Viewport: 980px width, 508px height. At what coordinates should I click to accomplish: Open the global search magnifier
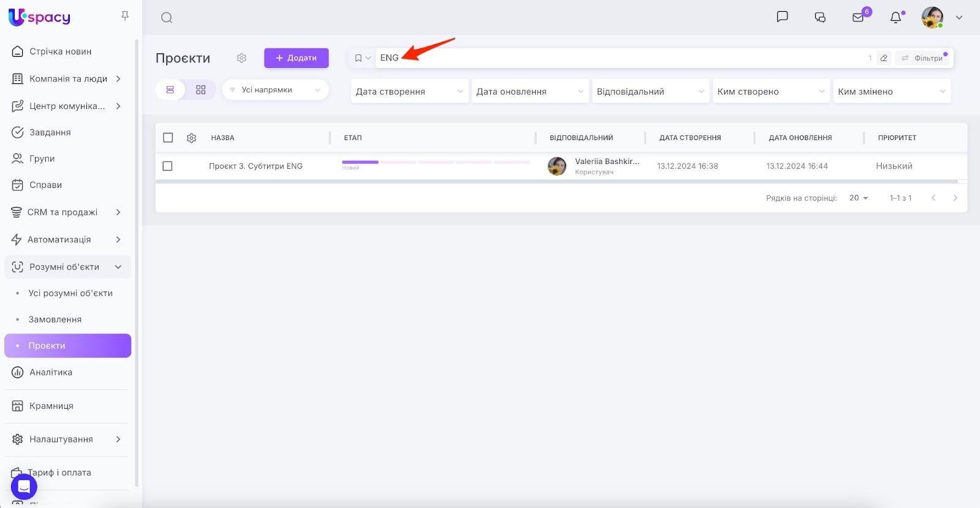(167, 18)
